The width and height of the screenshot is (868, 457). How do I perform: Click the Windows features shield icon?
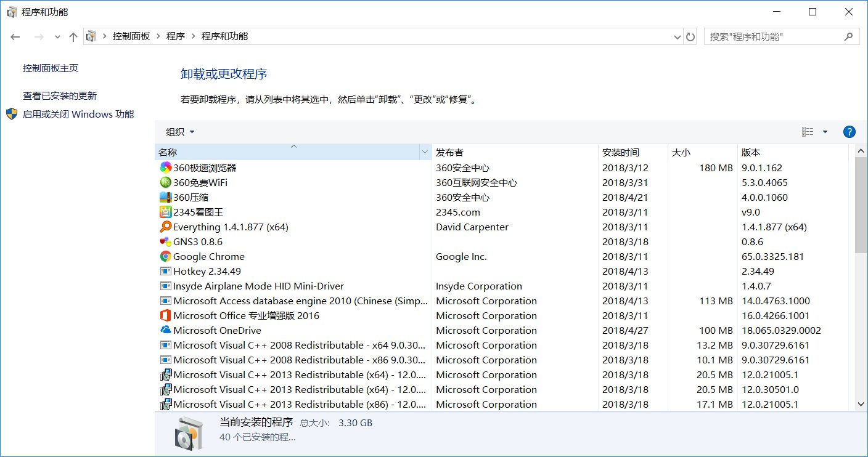12,114
